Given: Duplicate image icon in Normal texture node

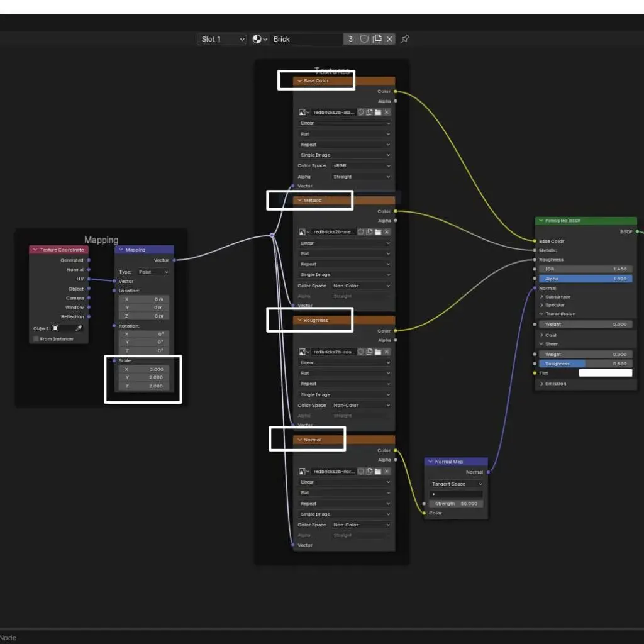Looking at the screenshot, I should point(369,472).
